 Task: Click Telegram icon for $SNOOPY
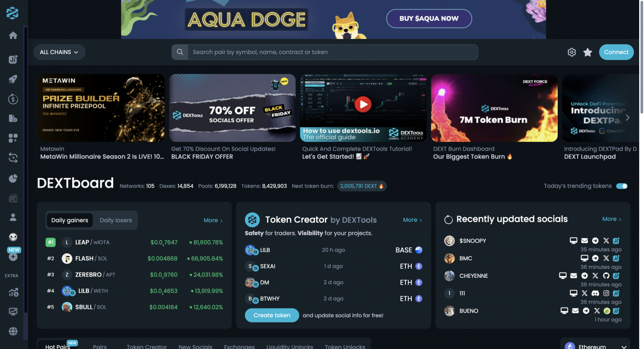[x=595, y=241]
